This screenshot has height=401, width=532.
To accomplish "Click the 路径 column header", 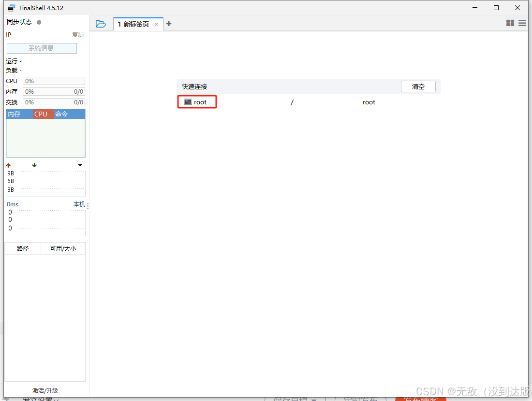I will click(x=23, y=249).
